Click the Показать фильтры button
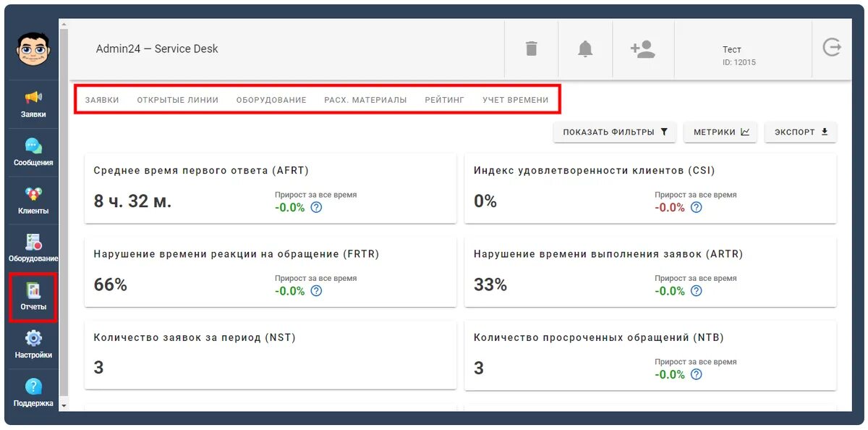The width and height of the screenshot is (868, 430). point(615,132)
